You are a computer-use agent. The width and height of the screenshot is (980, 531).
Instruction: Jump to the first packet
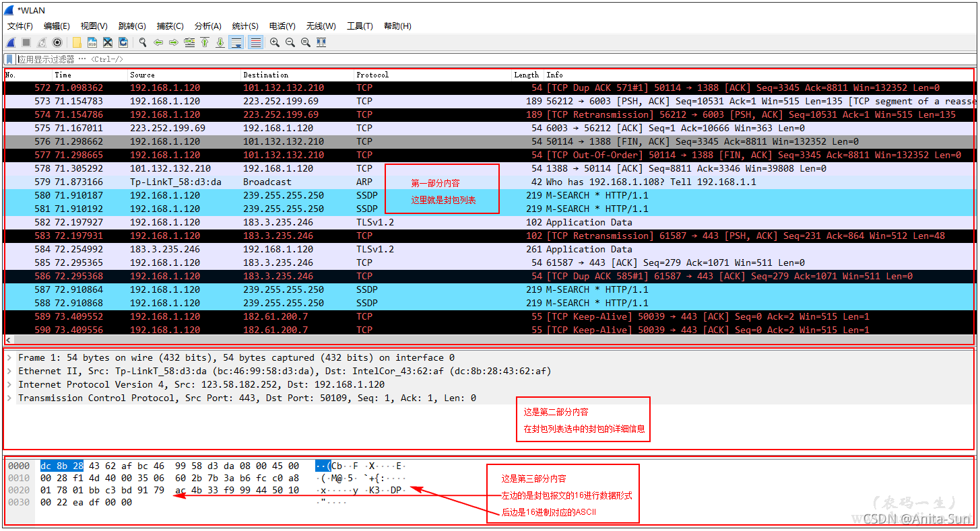[205, 42]
